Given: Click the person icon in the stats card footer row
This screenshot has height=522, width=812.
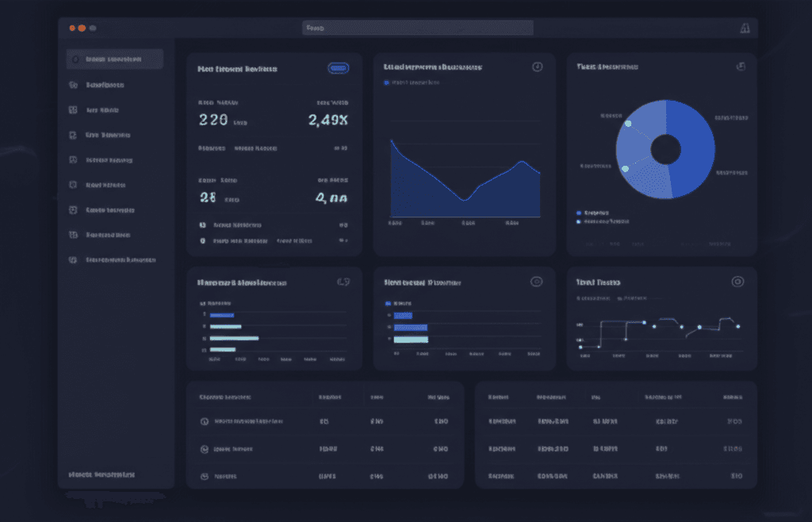Looking at the screenshot, I should (201, 225).
